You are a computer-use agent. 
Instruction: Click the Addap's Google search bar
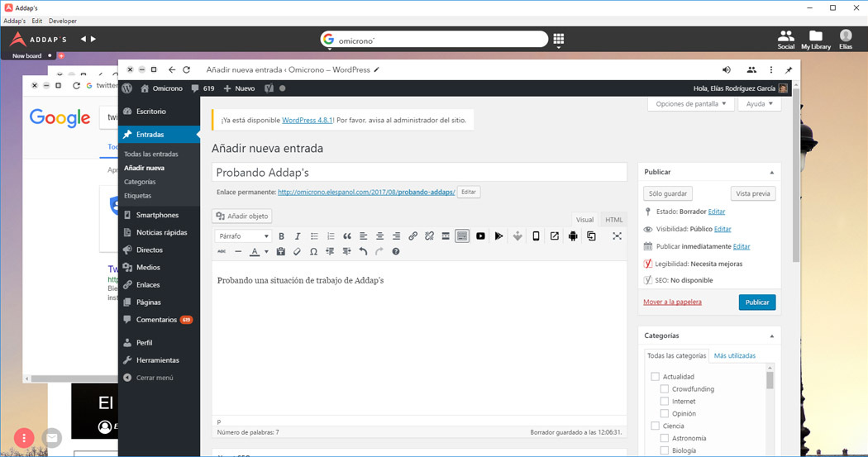(434, 40)
